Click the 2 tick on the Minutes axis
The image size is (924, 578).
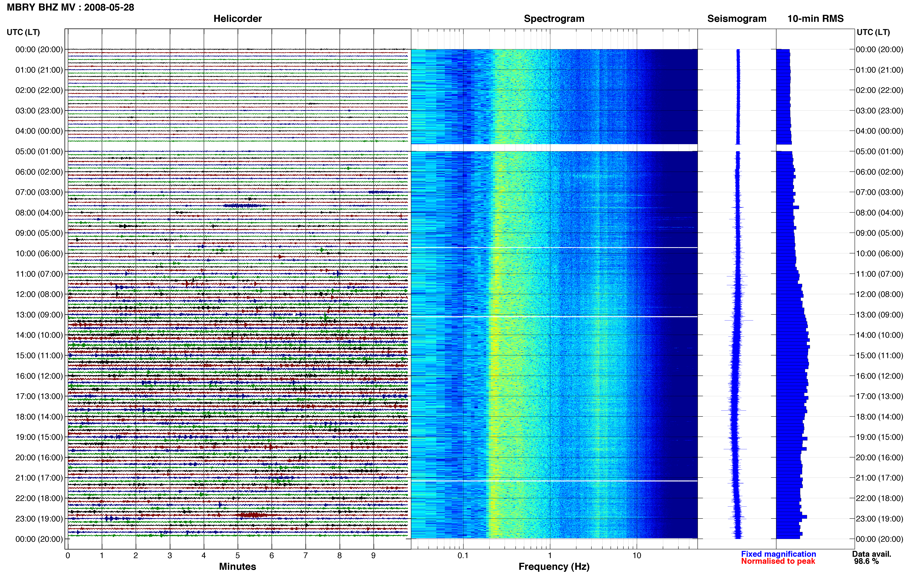click(x=136, y=555)
